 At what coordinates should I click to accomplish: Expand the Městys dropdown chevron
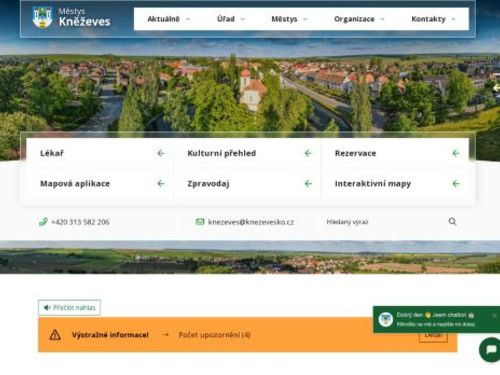pos(305,19)
